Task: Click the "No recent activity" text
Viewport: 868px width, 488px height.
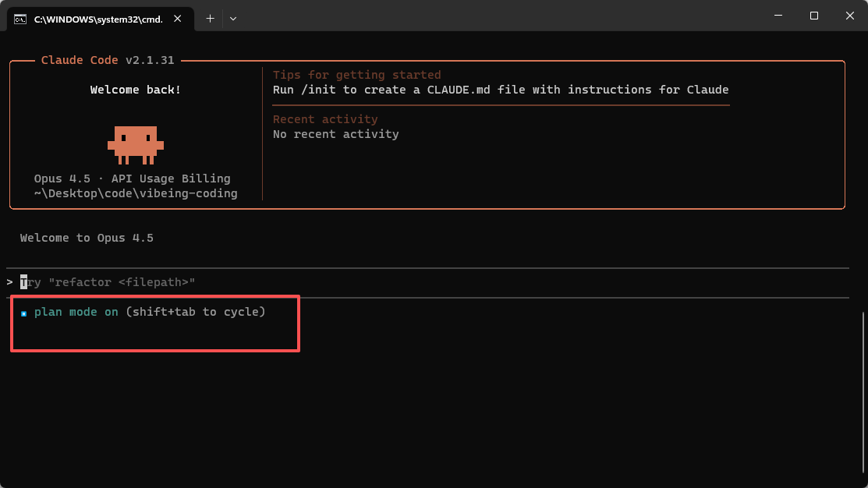Action: coord(335,134)
